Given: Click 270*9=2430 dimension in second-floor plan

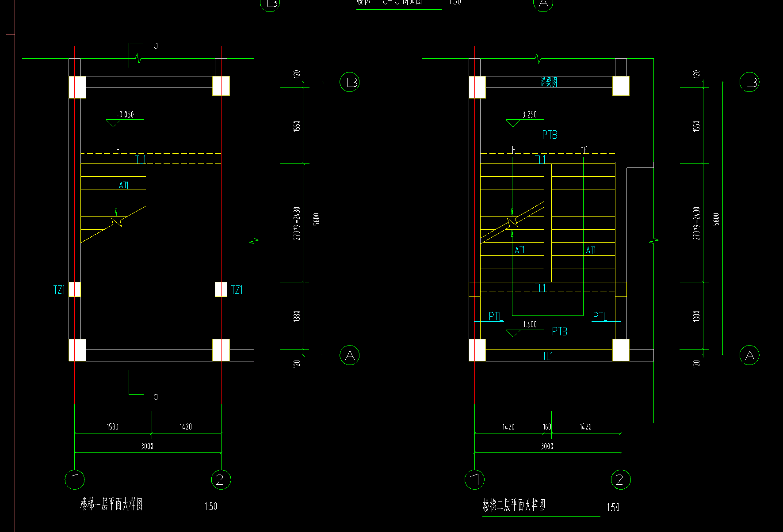Looking at the screenshot, I should [697, 223].
